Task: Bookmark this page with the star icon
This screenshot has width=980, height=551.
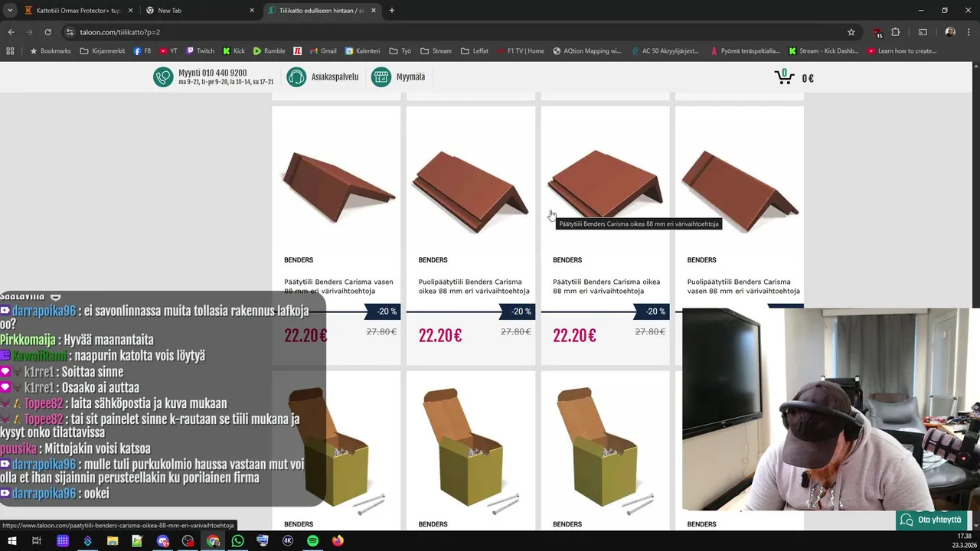Action: (851, 32)
